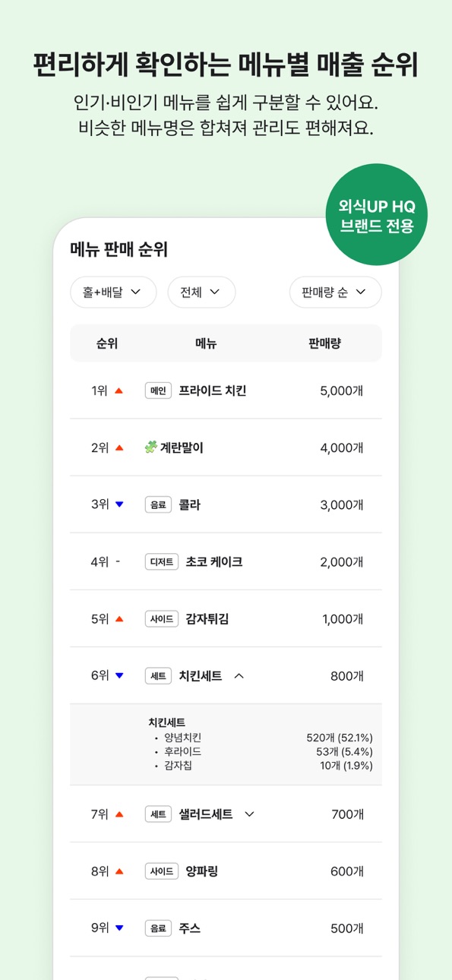The image size is (452, 980).
Task: Open the 전체 category dropdown
Action: (x=201, y=292)
